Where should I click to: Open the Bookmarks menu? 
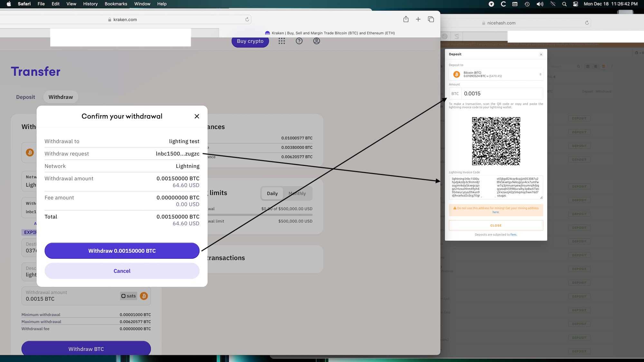pos(116,4)
